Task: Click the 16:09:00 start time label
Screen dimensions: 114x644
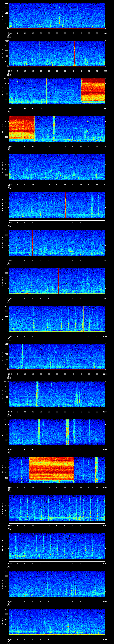Action: 9,336
